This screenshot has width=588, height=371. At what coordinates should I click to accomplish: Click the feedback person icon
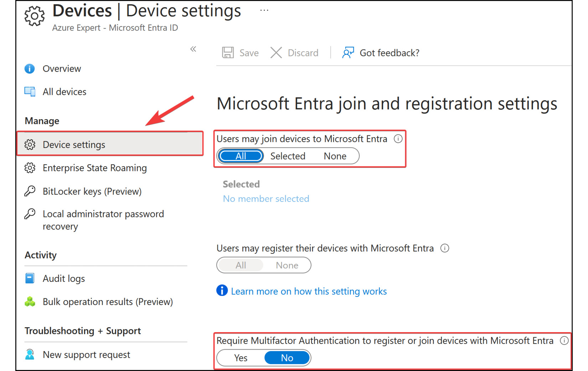point(348,53)
